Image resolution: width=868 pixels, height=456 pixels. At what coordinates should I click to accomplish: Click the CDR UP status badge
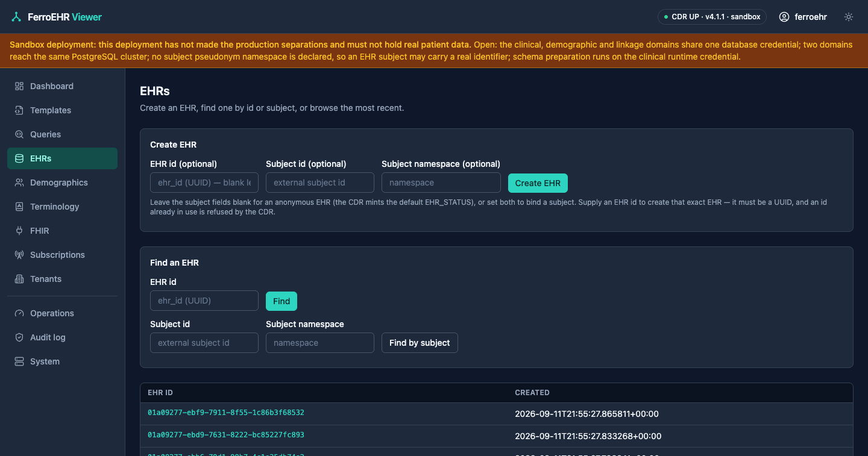click(712, 17)
